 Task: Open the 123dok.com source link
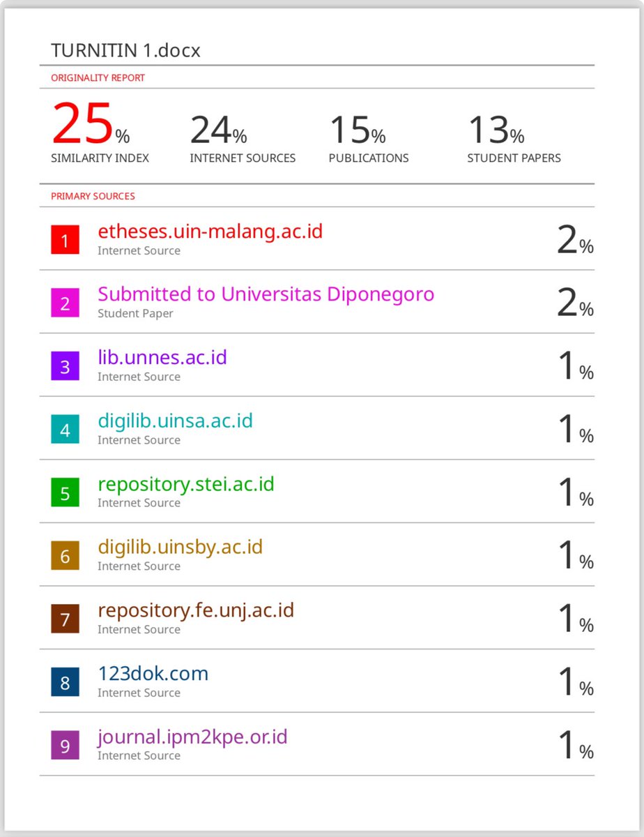[x=153, y=673]
